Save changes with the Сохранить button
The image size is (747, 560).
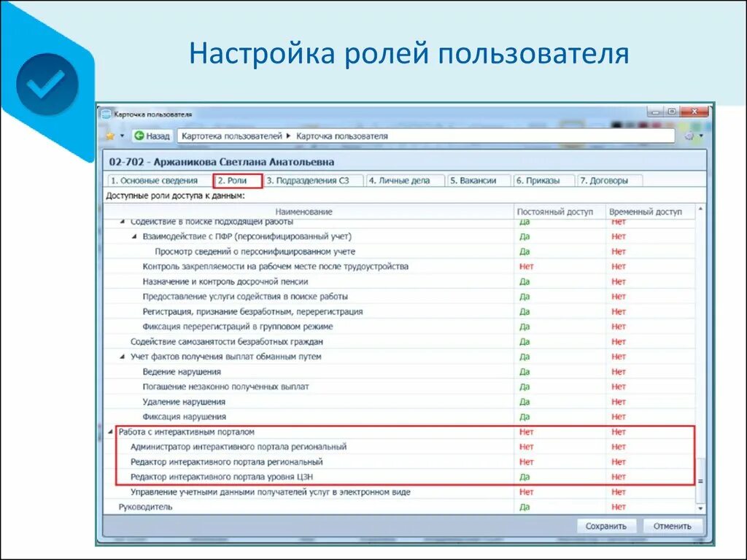click(605, 526)
